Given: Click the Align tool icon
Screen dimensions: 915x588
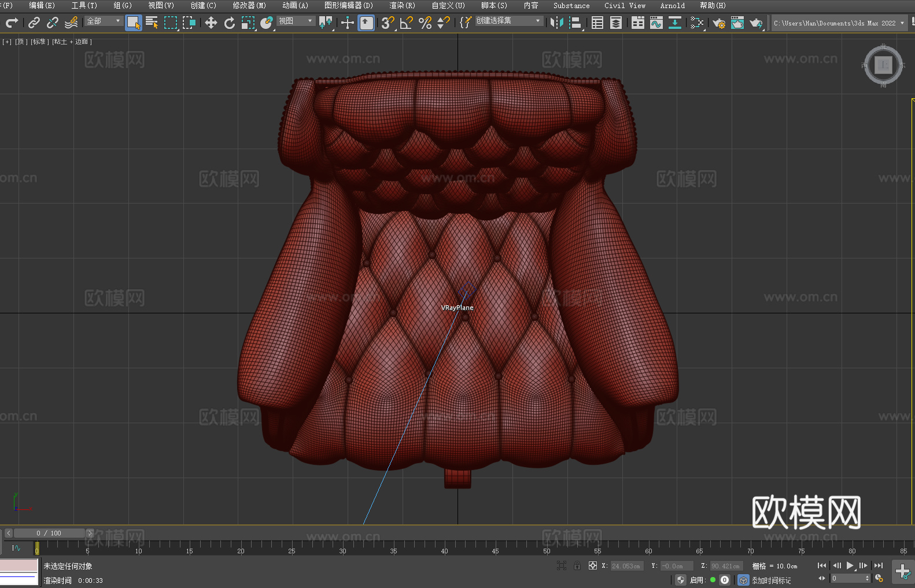Looking at the screenshot, I should [575, 23].
